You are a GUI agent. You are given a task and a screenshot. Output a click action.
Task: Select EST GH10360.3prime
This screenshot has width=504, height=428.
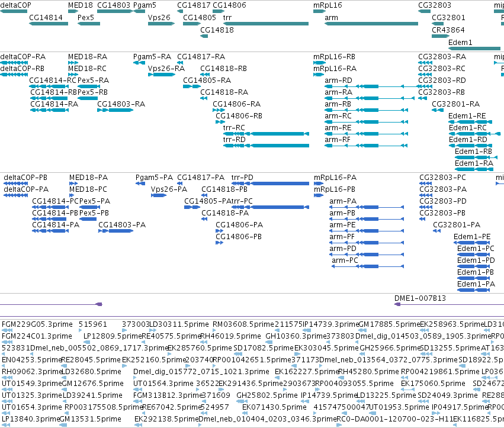296,336
